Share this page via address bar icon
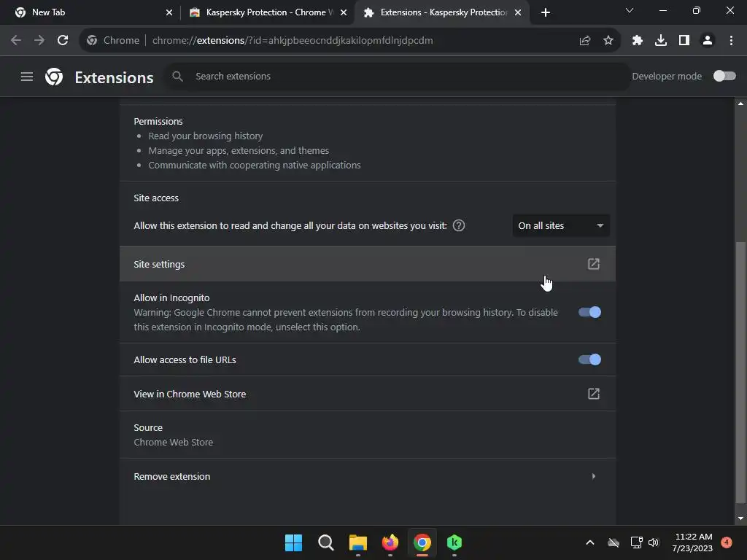Viewport: 747px width, 560px height. [585, 41]
